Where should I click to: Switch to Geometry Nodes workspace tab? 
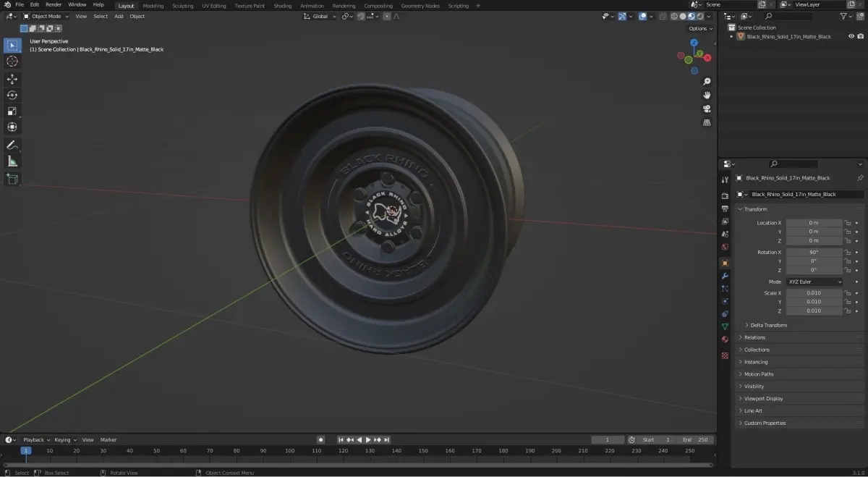[420, 5]
